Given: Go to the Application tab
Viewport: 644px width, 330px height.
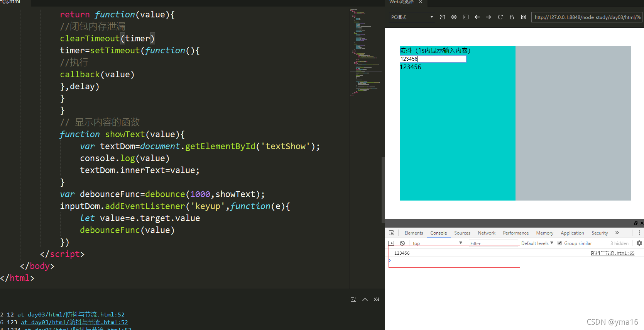Looking at the screenshot, I should [x=572, y=233].
